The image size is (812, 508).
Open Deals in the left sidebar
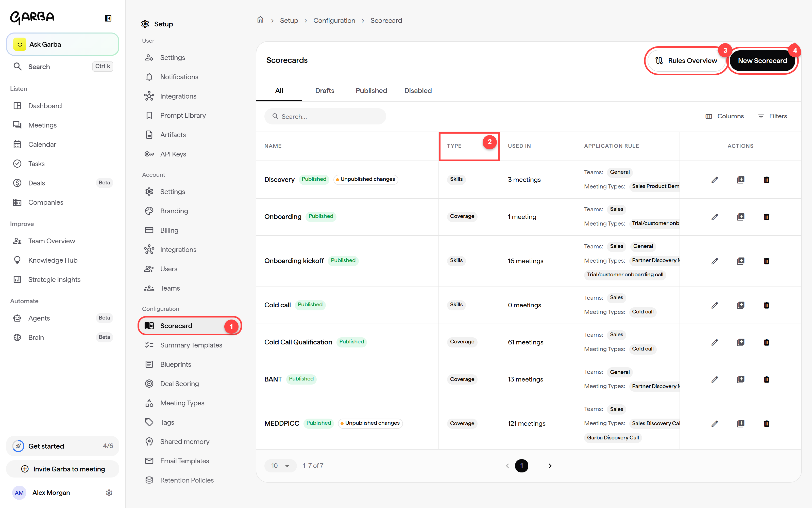[x=63, y=183]
